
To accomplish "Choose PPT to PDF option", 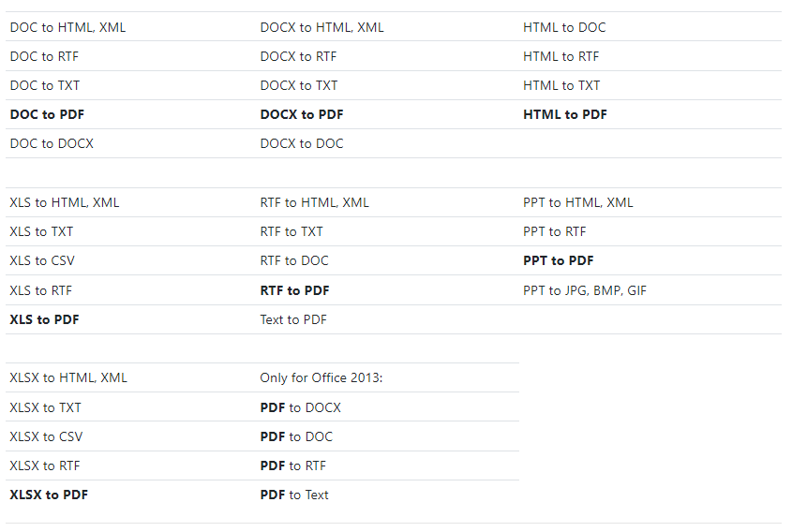I will pyautogui.click(x=558, y=260).
